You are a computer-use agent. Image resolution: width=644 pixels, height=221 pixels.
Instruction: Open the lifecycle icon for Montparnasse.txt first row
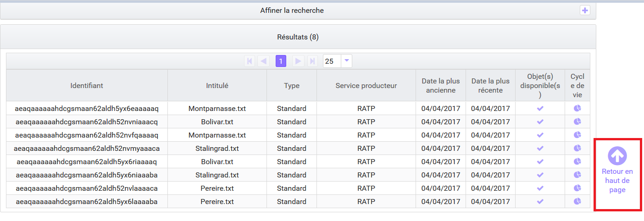click(x=577, y=108)
